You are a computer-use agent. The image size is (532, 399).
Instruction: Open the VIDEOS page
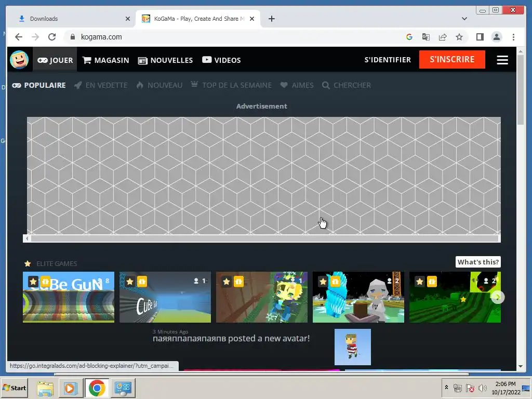(x=221, y=60)
